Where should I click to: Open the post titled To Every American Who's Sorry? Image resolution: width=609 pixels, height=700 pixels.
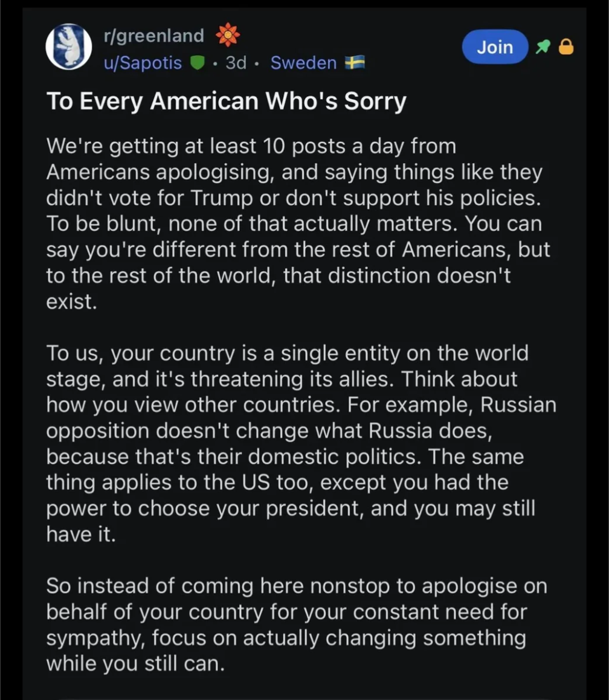coord(227,101)
